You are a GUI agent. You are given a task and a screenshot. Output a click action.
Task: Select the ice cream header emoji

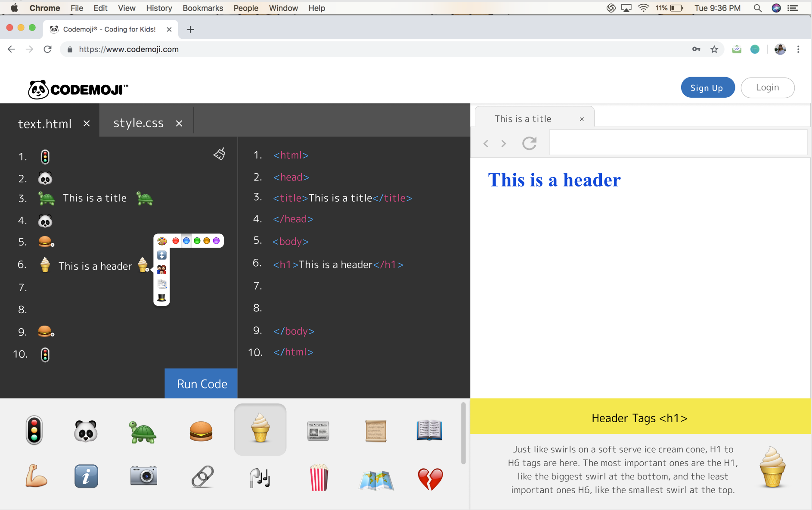[x=260, y=429]
